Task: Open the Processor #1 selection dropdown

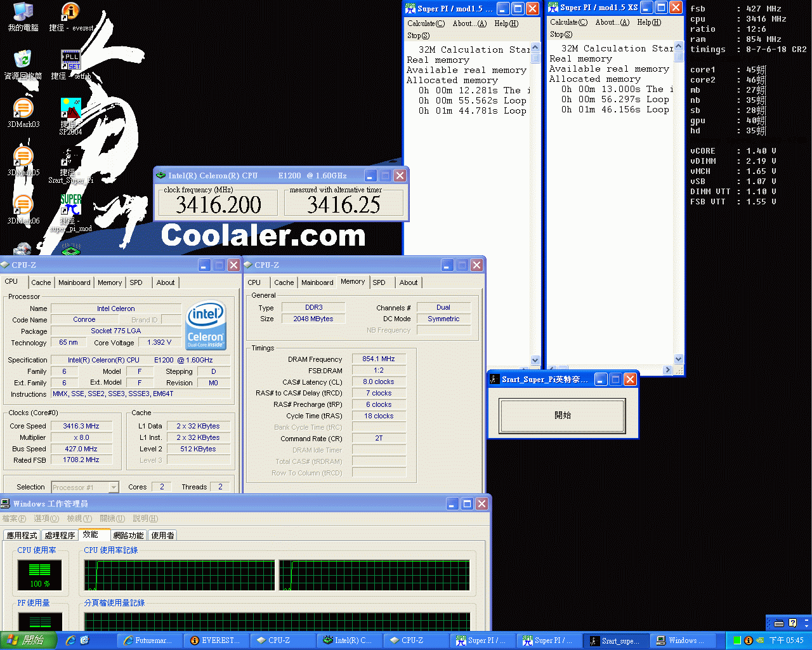Action: coord(85,487)
